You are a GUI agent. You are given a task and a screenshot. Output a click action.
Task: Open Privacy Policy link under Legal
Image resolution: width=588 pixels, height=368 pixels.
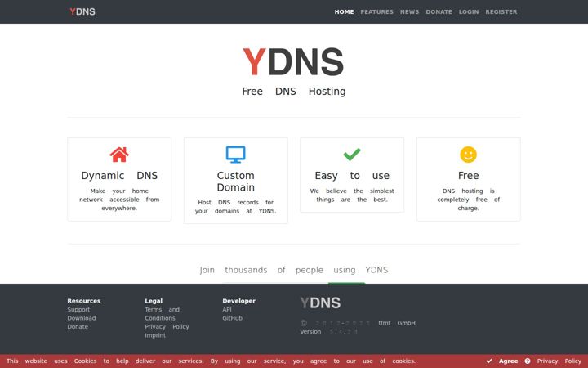[x=167, y=326]
